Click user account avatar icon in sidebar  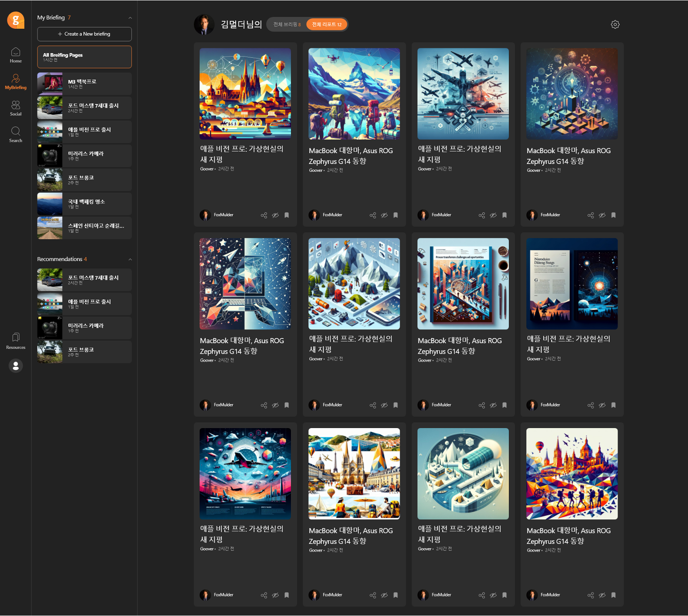(x=16, y=366)
